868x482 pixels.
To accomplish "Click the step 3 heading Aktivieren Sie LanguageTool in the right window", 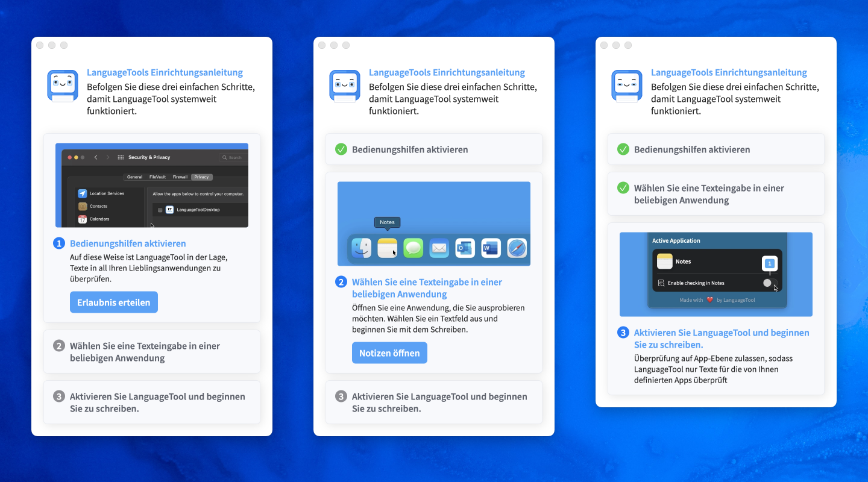I will click(x=722, y=339).
